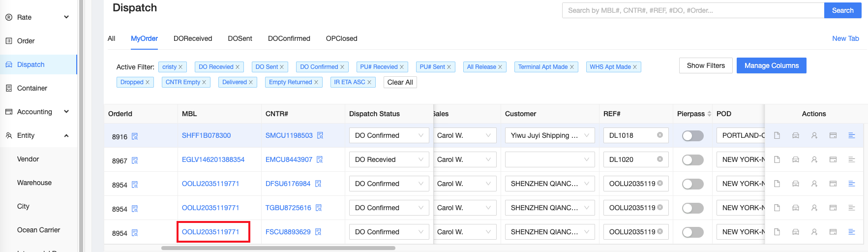The width and height of the screenshot is (868, 252).
Task: Open the Yiwu Juyi Shipping customer dropdown
Action: (x=549, y=135)
